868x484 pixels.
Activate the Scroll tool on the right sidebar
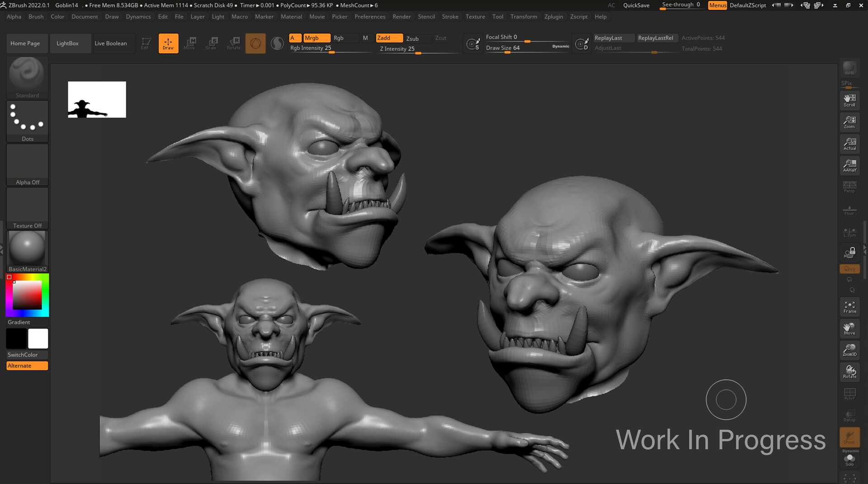[849, 100]
